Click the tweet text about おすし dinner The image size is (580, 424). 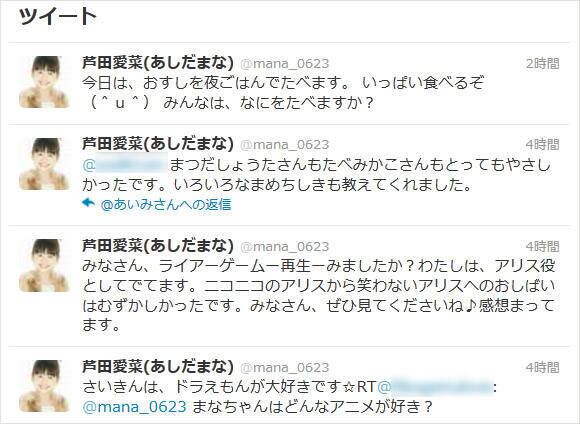click(x=283, y=92)
